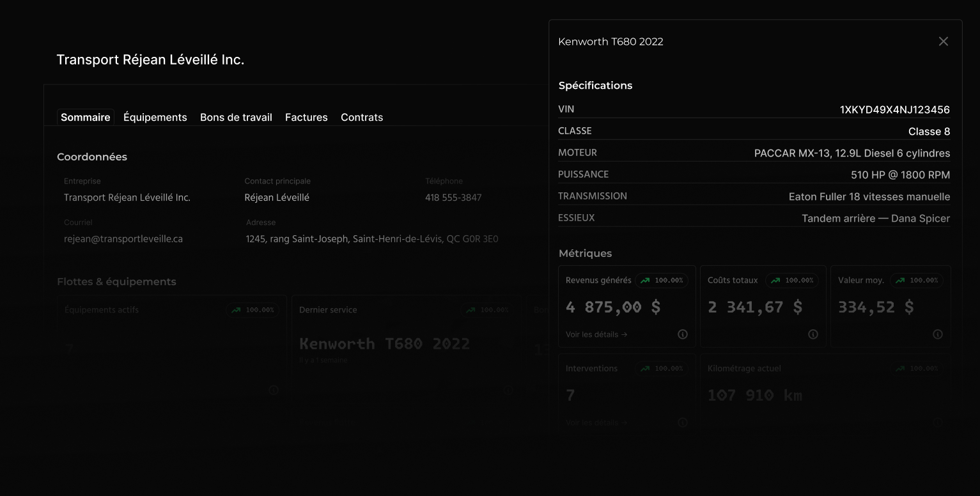Select VIN value 1XKYD49X4NJ123456
The height and width of the screenshot is (496, 980).
[895, 110]
